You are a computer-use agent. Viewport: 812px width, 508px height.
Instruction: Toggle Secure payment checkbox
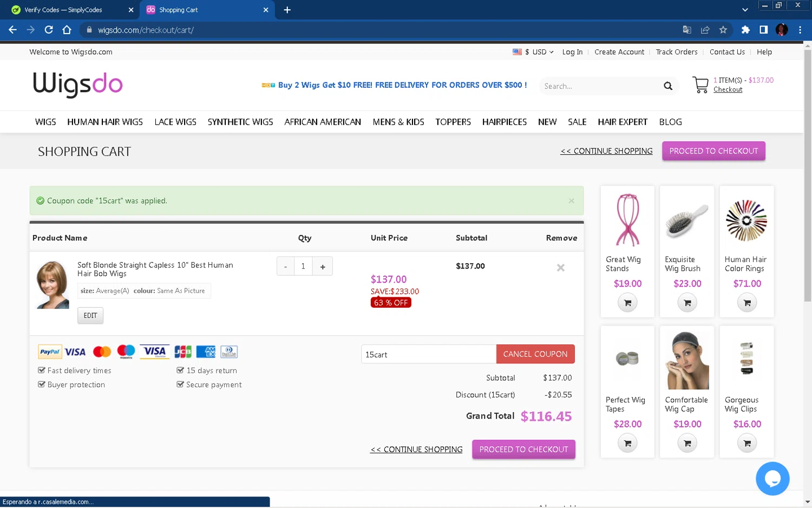tap(180, 385)
